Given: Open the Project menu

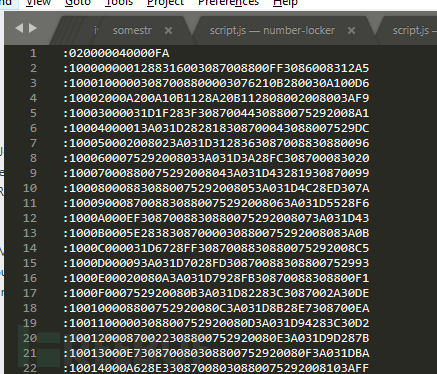Looking at the screenshot, I should click(x=165, y=3).
